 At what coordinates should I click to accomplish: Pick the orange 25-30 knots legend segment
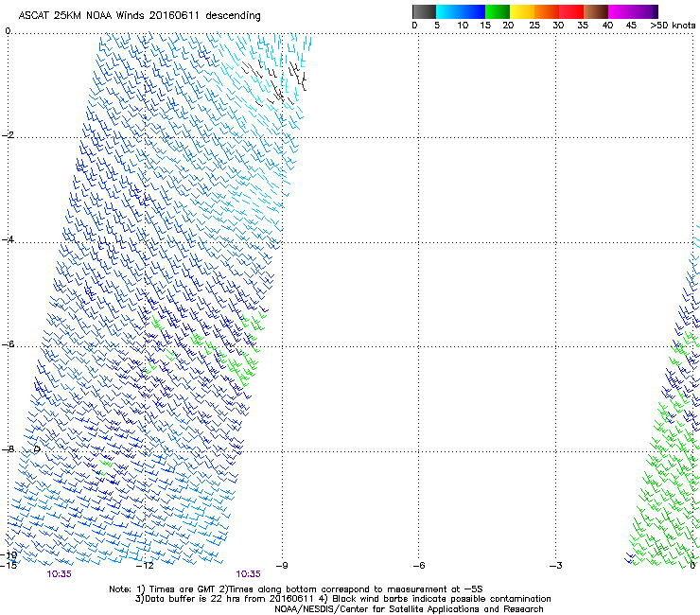547,11
